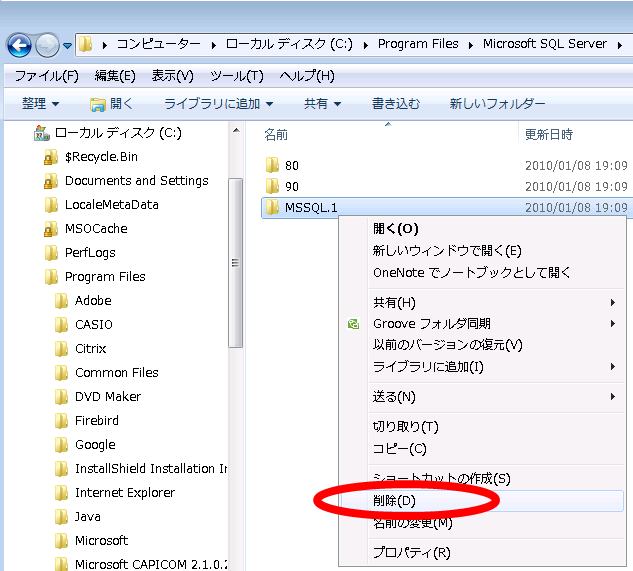Click the blue Back navigation arrow
This screenshot has width=633, height=571.
pos(19,45)
